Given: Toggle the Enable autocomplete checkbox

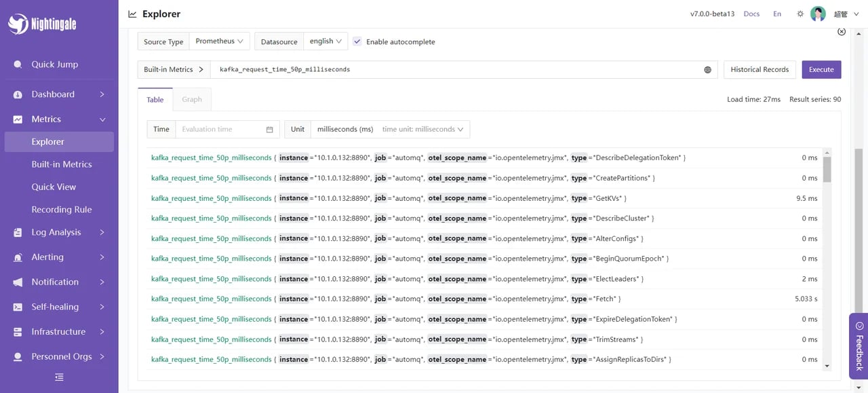Looking at the screenshot, I should (357, 41).
